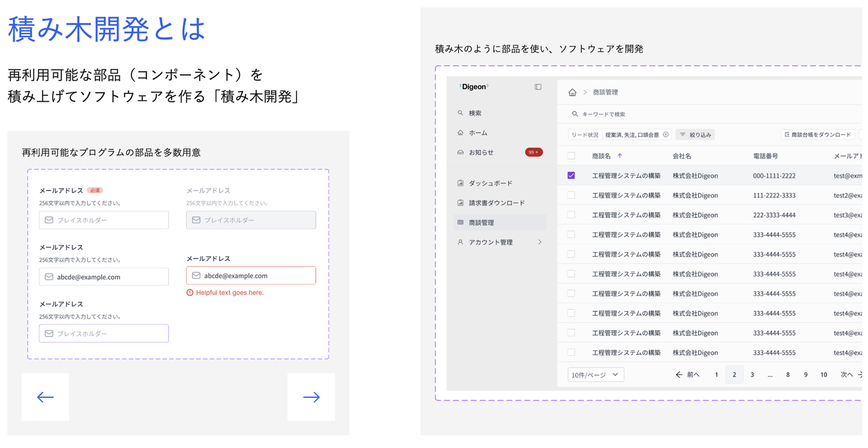Viewport: 868px width, 448px height.
Task: Click the 前へ previous page link
Action: tap(687, 374)
